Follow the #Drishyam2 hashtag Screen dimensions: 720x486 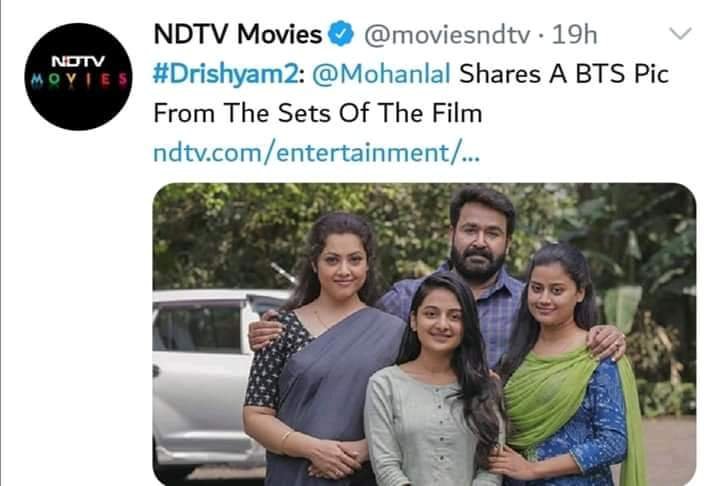point(226,74)
